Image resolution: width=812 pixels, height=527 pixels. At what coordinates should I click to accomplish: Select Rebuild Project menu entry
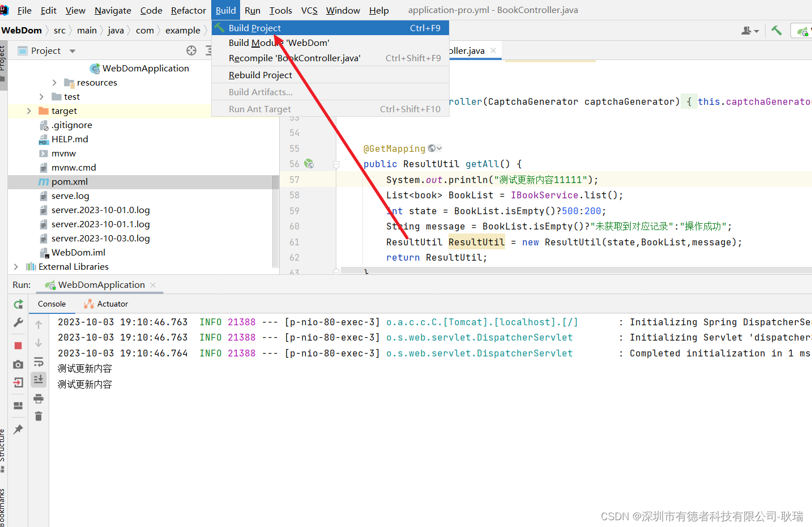click(x=330, y=75)
